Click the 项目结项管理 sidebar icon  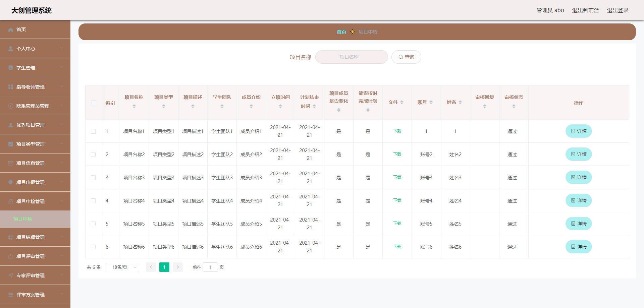click(11, 238)
